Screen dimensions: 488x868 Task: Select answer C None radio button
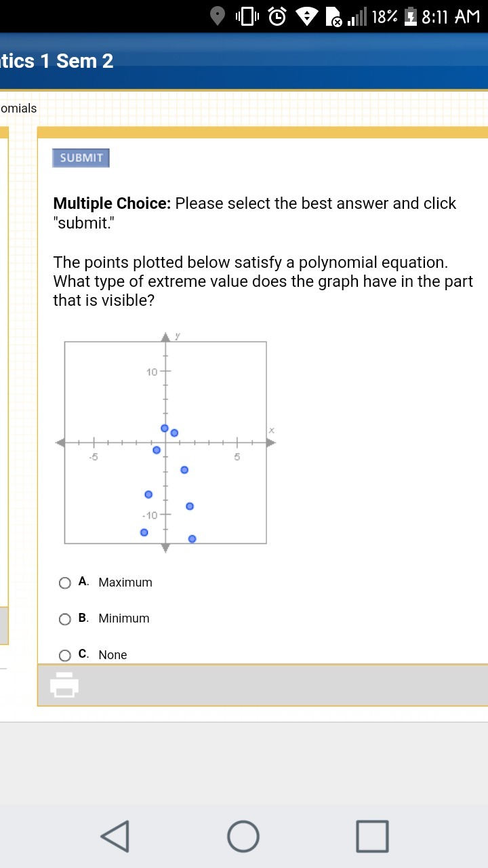tap(65, 655)
